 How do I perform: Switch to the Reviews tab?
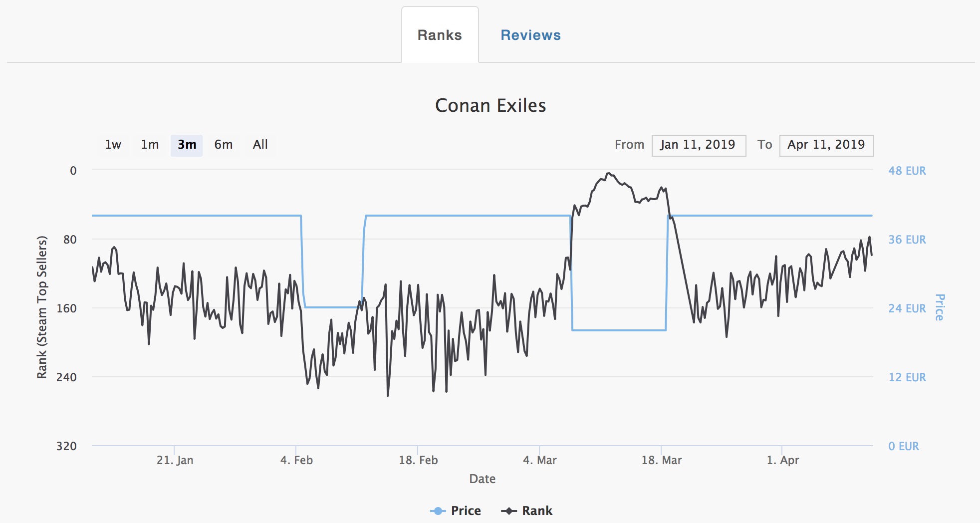(530, 35)
